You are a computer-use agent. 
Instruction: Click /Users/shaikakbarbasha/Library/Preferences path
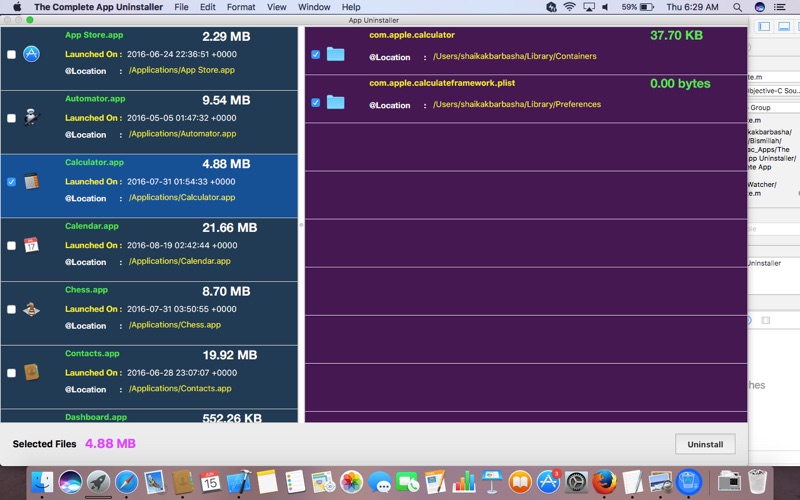click(x=517, y=104)
